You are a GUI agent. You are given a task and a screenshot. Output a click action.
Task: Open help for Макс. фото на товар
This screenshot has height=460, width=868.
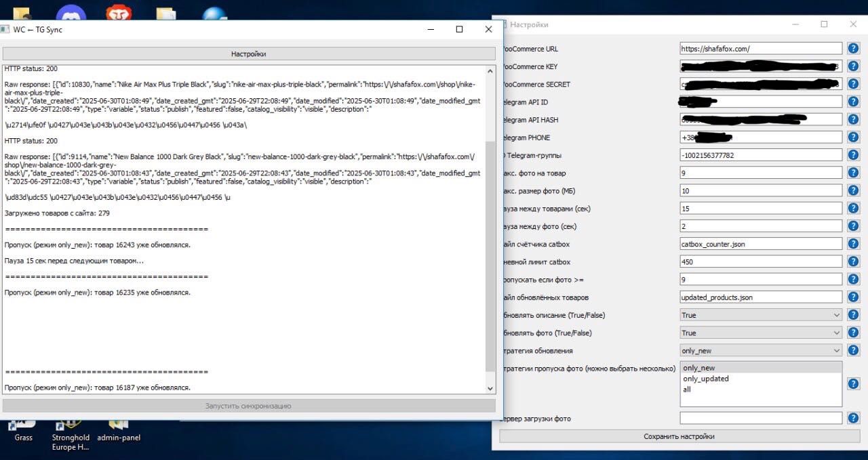853,173
